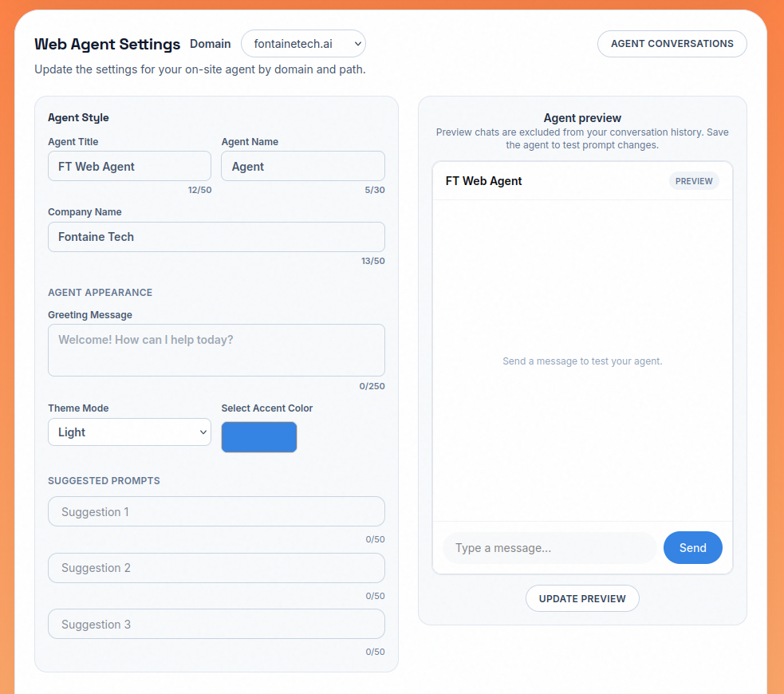
Task: Click into the Greeting Message text area
Action: [x=216, y=350]
